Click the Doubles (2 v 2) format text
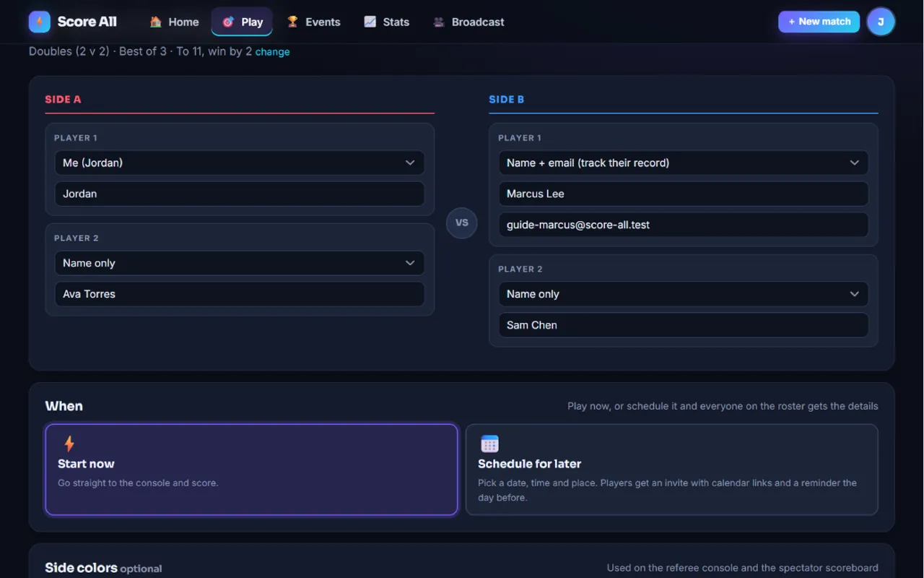The image size is (924, 578). tap(69, 52)
